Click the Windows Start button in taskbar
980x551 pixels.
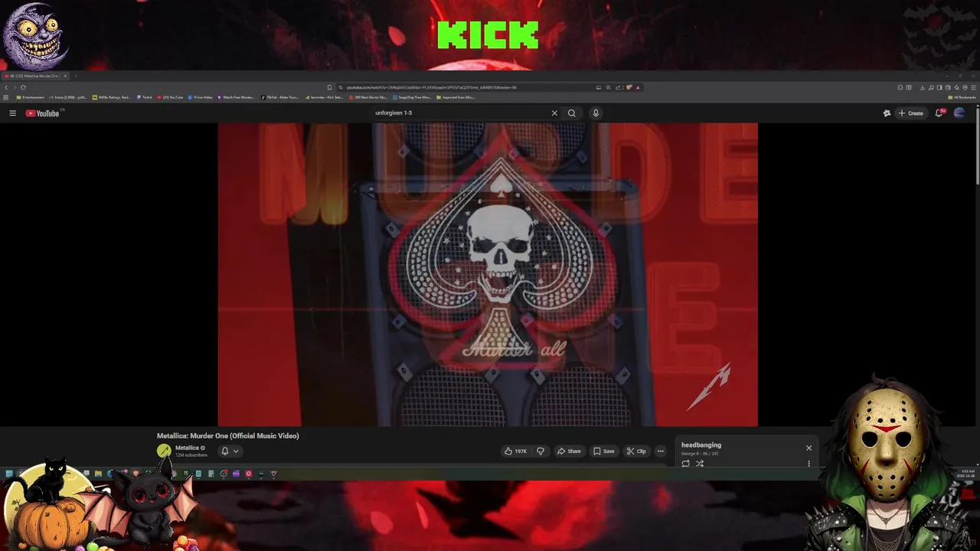tap(9, 474)
